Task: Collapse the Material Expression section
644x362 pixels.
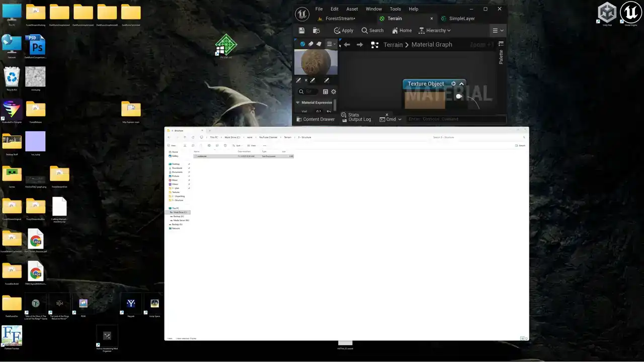Action: [x=298, y=103]
